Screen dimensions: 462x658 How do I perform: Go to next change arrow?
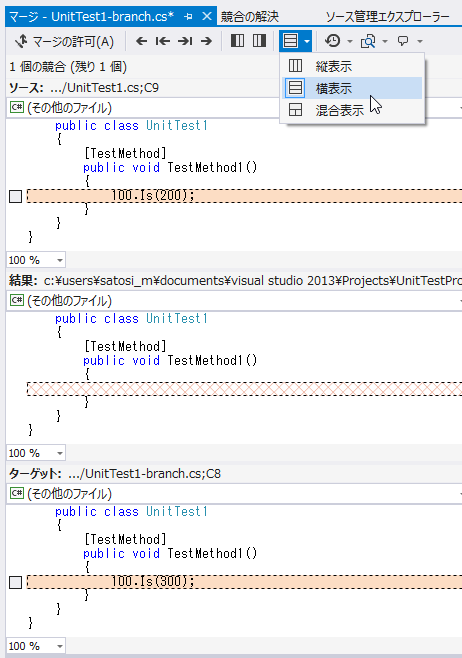[x=206, y=41]
